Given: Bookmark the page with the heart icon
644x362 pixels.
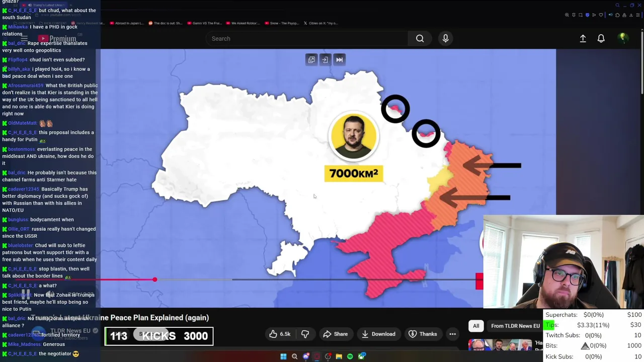Looking at the screenshot, I should (x=601, y=15).
